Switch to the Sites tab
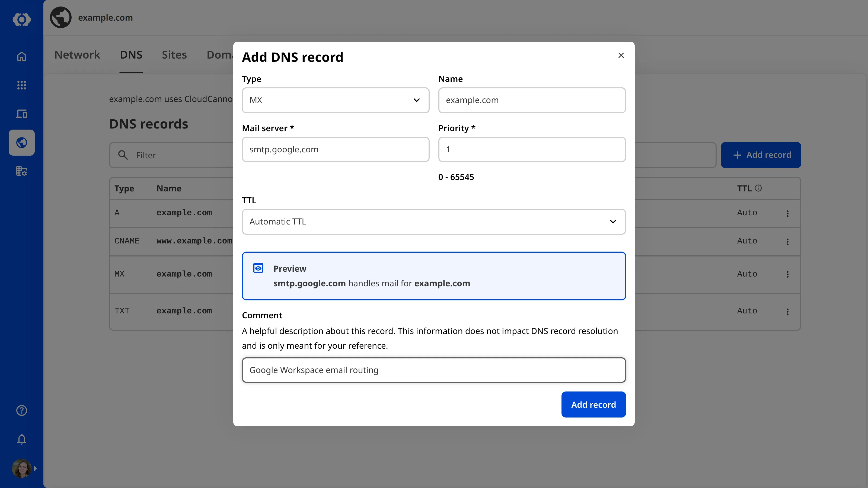The image size is (868, 488). point(174,54)
